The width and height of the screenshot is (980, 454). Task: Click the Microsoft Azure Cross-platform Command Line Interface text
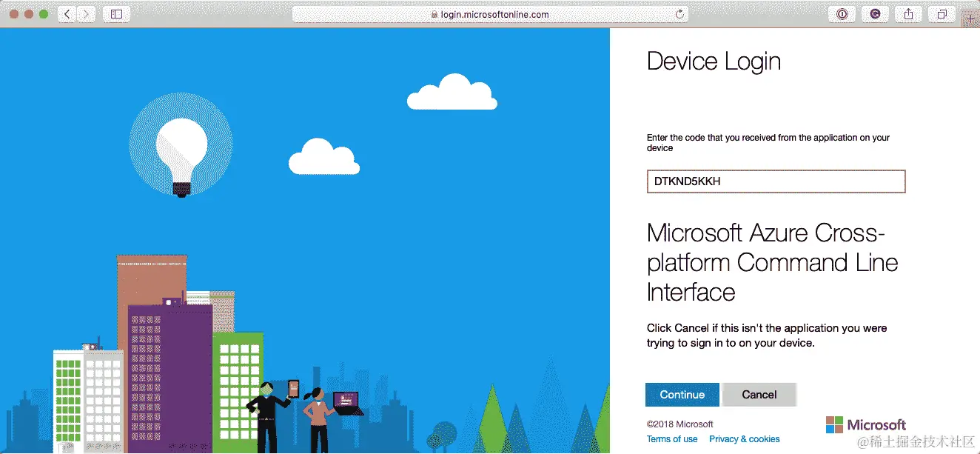pyautogui.click(x=772, y=262)
